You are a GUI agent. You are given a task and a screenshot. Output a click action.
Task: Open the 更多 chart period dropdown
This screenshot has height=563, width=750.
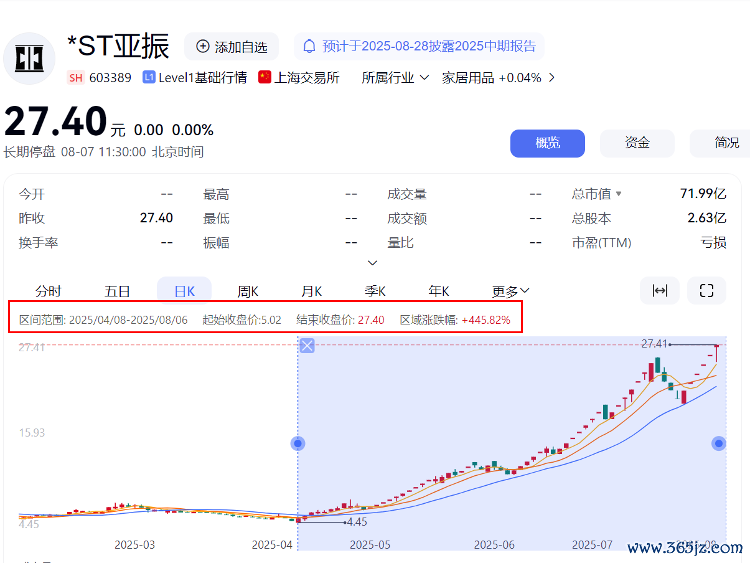(510, 291)
